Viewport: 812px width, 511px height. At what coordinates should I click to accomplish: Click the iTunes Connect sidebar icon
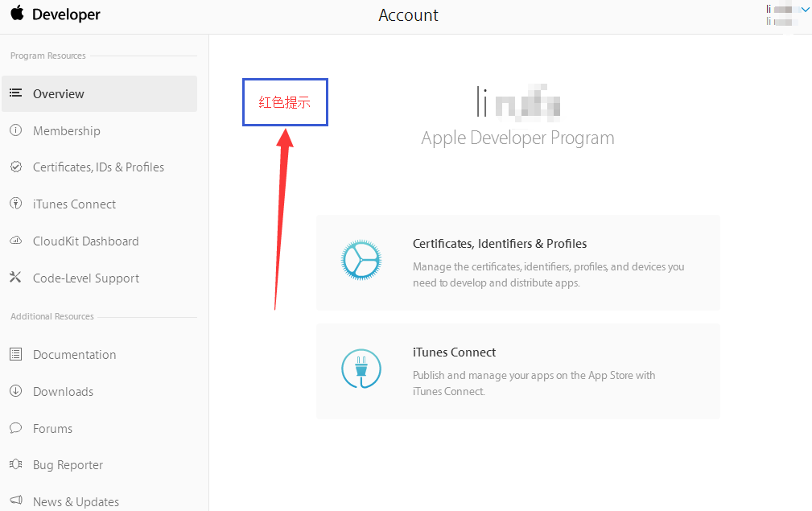tap(15, 204)
